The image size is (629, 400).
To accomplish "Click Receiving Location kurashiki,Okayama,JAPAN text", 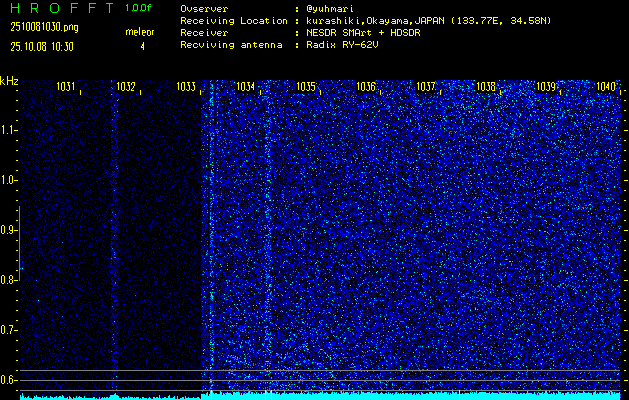I will click(x=429, y=21).
